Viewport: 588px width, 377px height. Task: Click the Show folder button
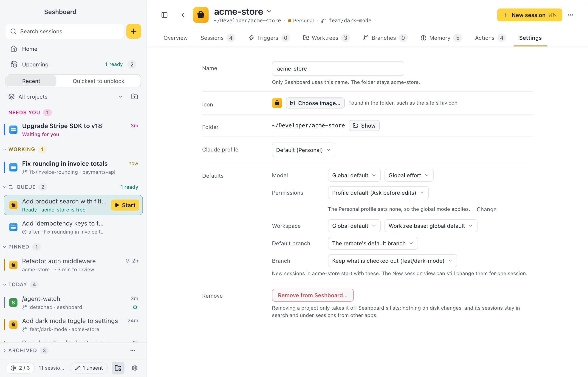pyautogui.click(x=364, y=126)
